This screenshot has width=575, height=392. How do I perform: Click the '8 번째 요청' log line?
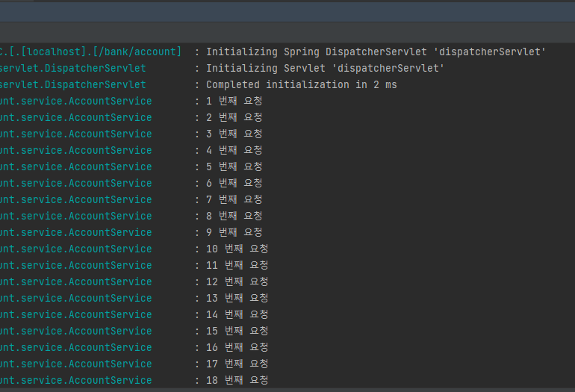coord(234,216)
